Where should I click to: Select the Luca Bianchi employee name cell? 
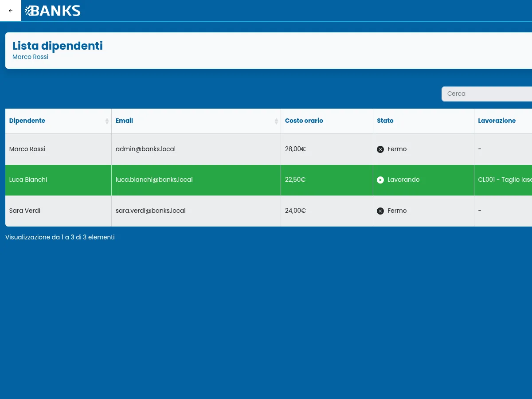coord(59,180)
